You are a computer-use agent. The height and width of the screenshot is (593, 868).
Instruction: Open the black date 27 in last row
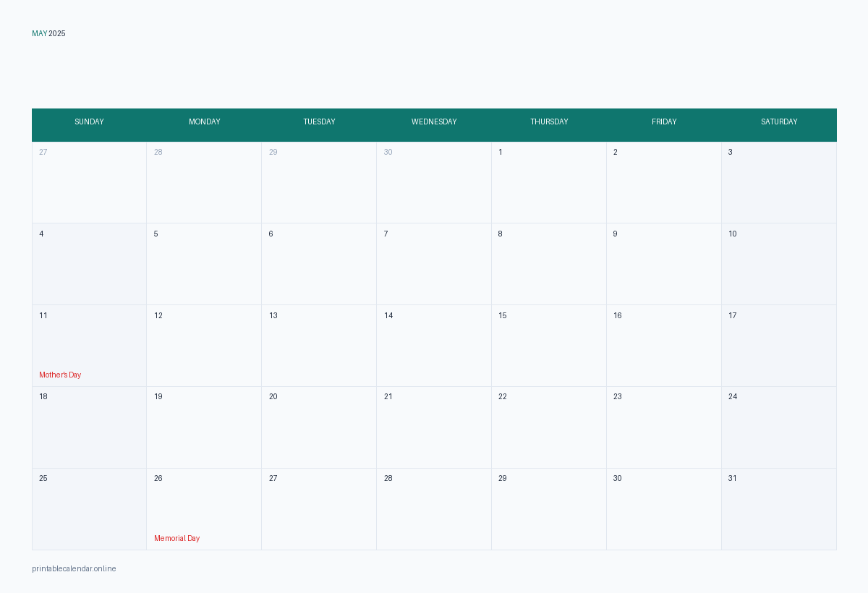[x=273, y=479]
